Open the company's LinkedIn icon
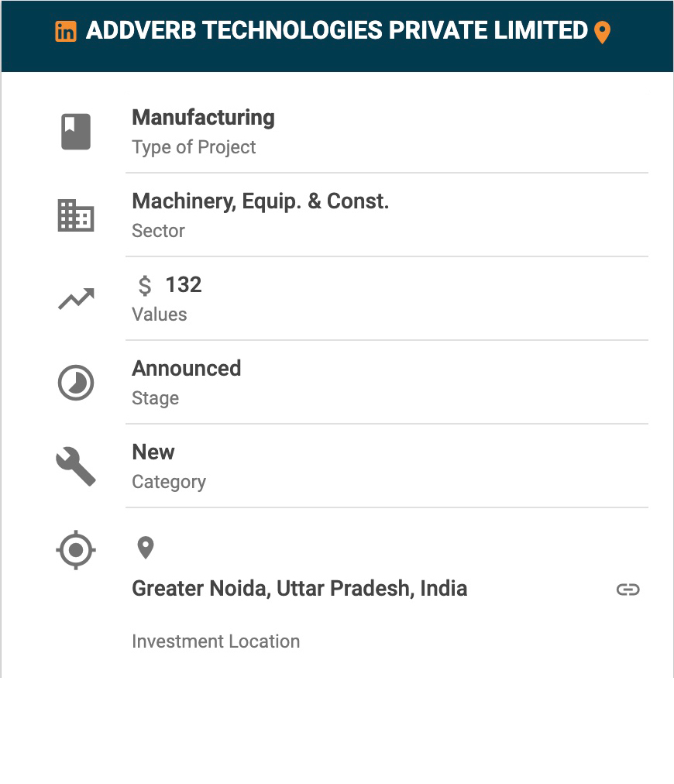 [x=66, y=32]
